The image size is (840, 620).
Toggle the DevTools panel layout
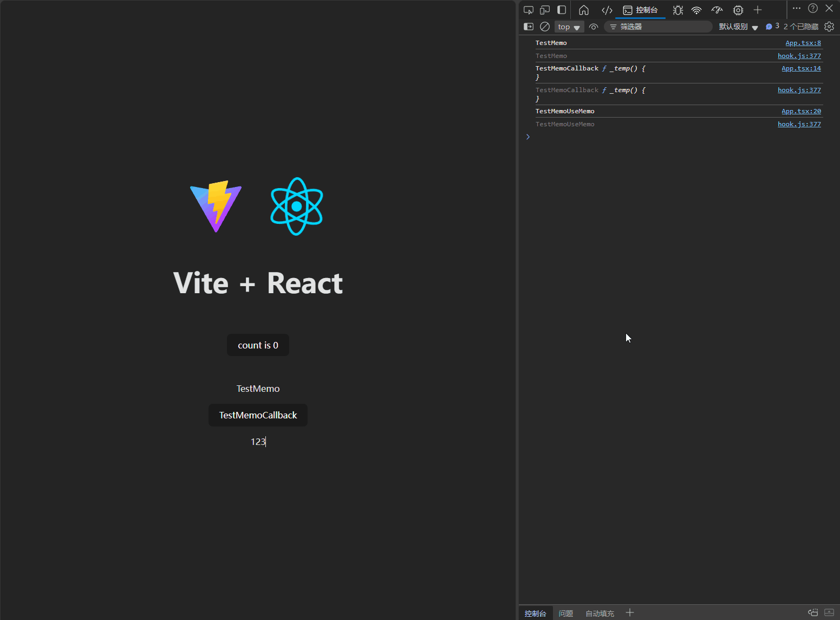coord(562,9)
